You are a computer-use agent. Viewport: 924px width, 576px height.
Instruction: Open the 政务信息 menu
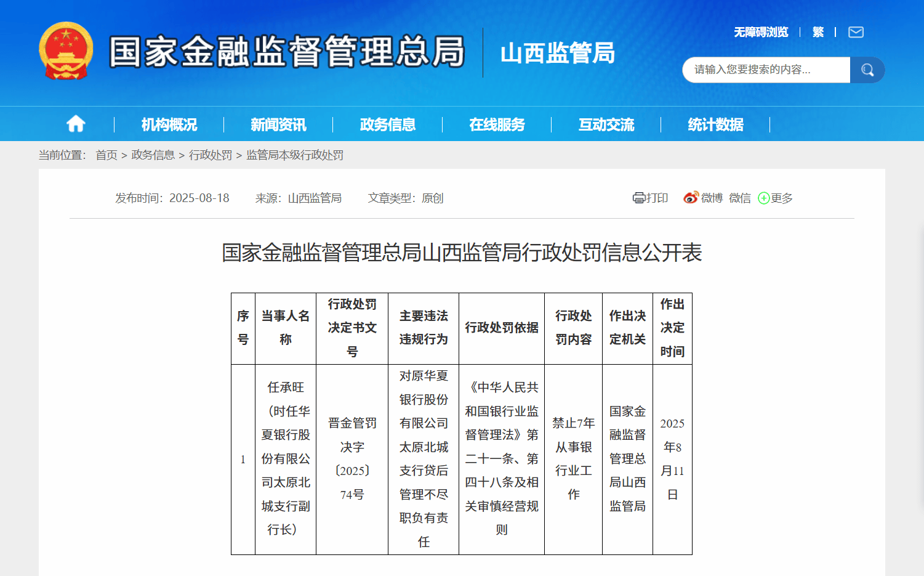(x=388, y=124)
